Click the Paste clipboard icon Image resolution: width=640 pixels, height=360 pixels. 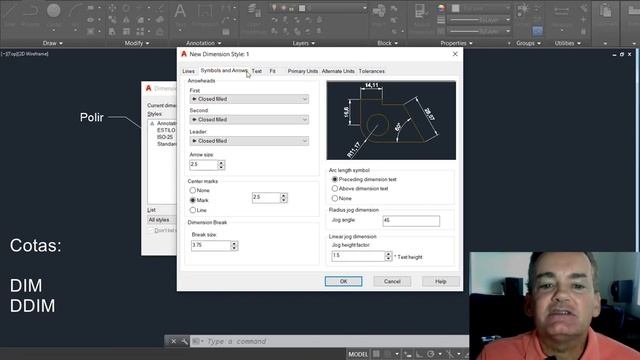pyautogui.click(x=605, y=11)
